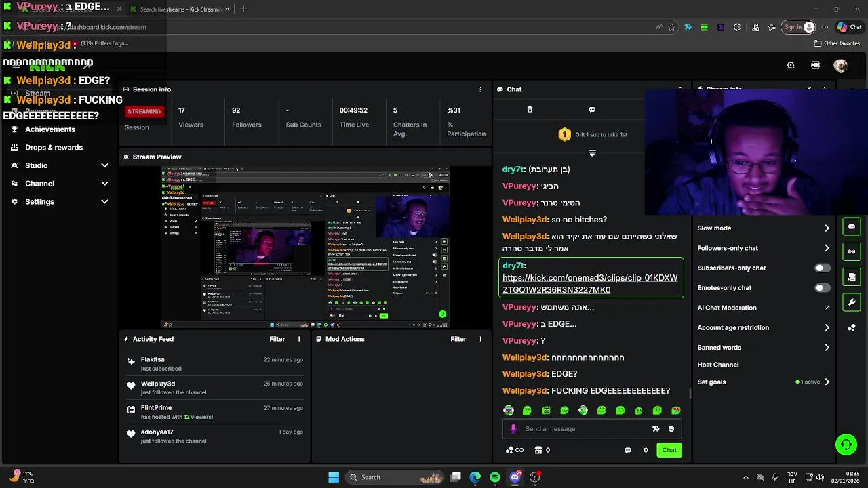The image size is (868, 488).
Task: Open Set goals chevron
Action: 827,382
